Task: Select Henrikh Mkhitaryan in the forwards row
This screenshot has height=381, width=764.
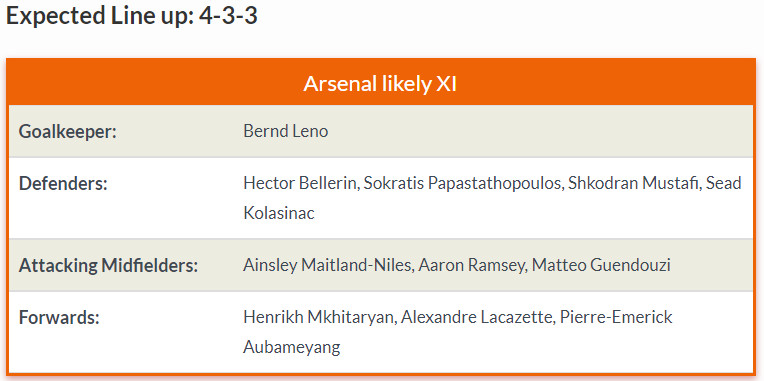Action: point(318,318)
